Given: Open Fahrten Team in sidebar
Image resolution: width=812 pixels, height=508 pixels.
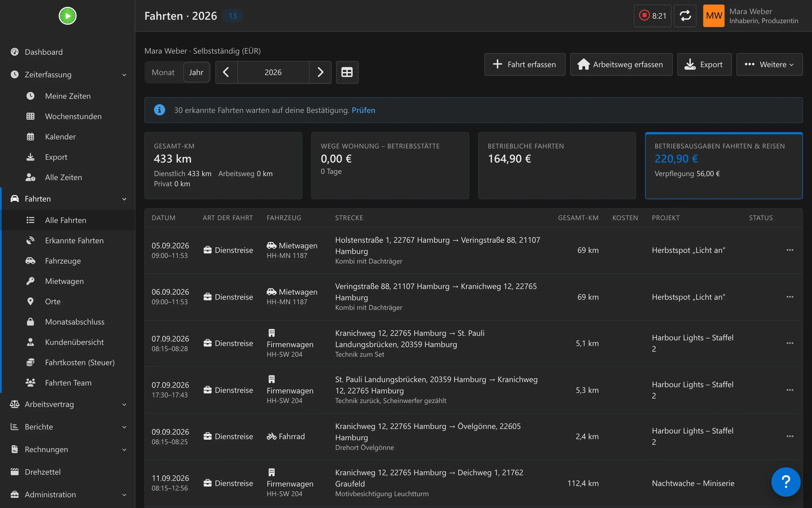Looking at the screenshot, I should coord(68,383).
